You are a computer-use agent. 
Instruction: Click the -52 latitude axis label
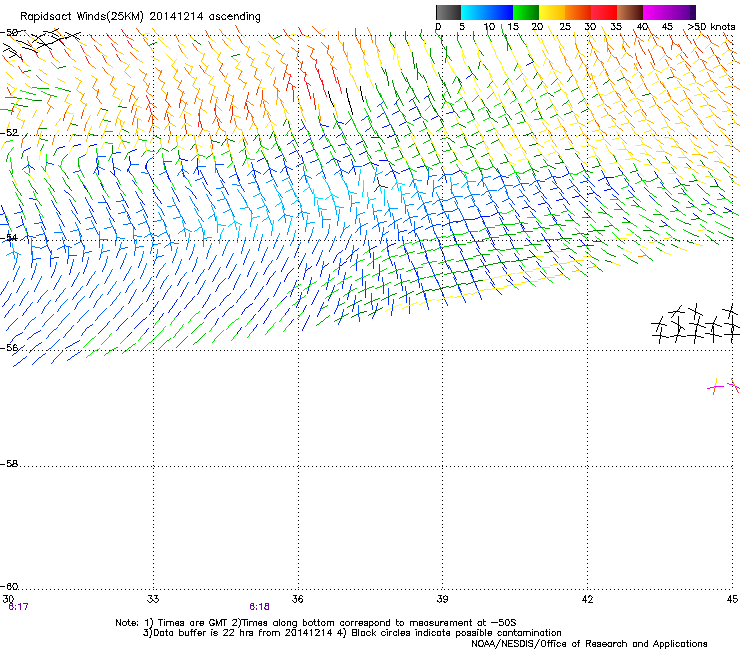click(9, 133)
